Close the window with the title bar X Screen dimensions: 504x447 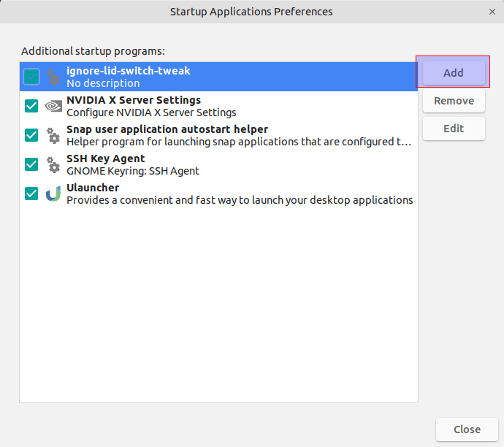point(492,12)
